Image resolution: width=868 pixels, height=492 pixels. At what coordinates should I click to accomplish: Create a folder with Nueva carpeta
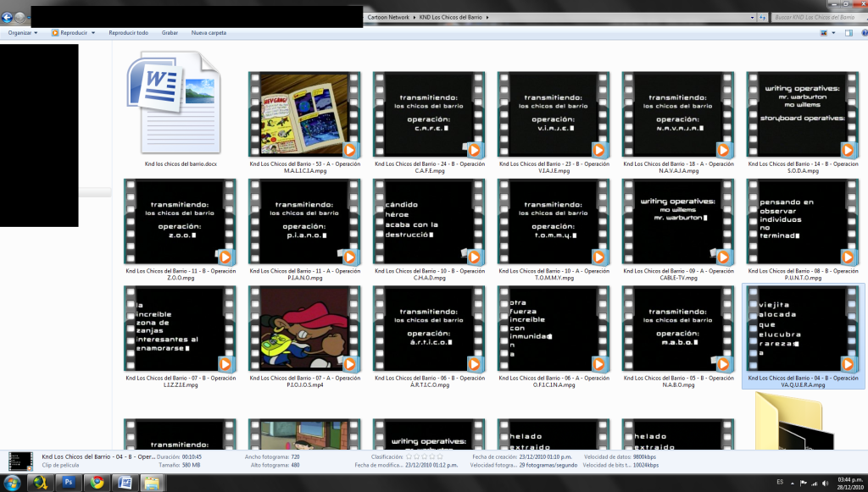(x=209, y=33)
